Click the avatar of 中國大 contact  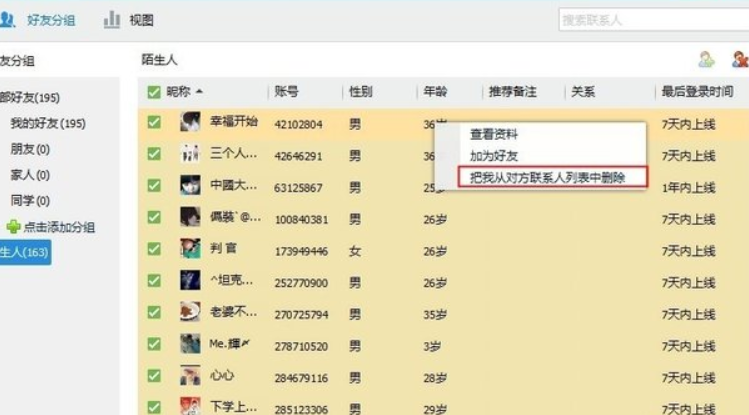point(190,185)
